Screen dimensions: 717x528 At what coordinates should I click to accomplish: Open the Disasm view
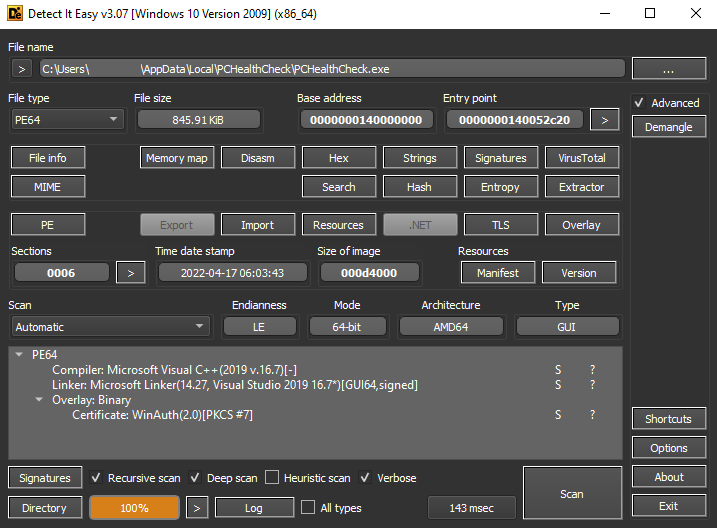pyautogui.click(x=258, y=158)
